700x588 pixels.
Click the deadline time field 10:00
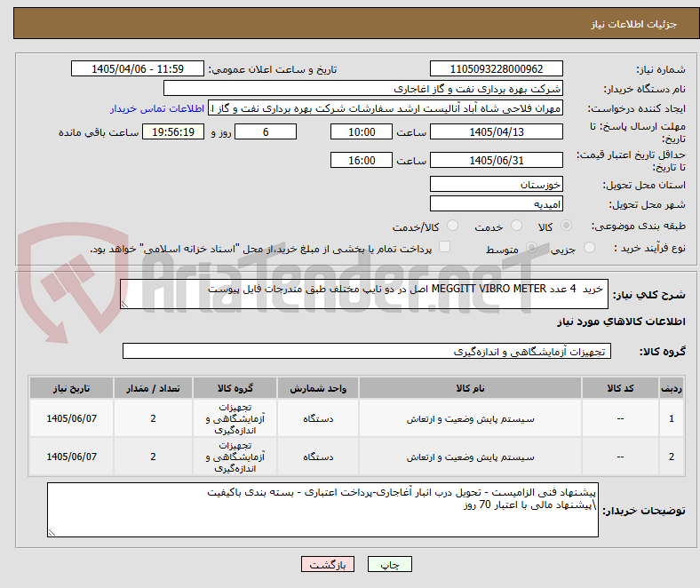(x=362, y=131)
